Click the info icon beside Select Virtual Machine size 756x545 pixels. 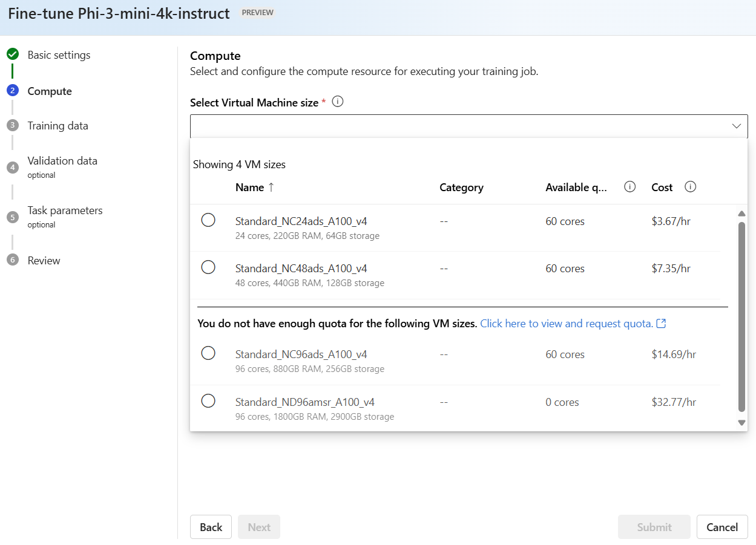click(338, 102)
